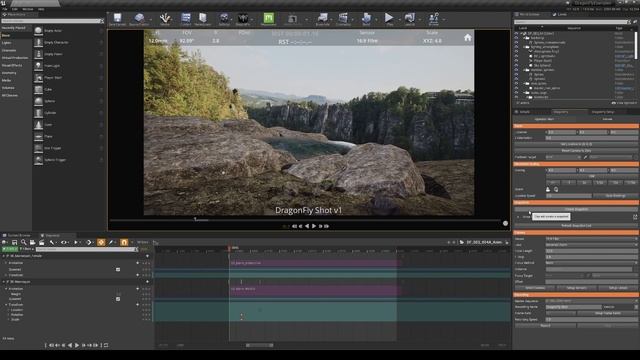Open the green Track add dropdown in Sequencer
The image size is (640, 360).
[9, 249]
